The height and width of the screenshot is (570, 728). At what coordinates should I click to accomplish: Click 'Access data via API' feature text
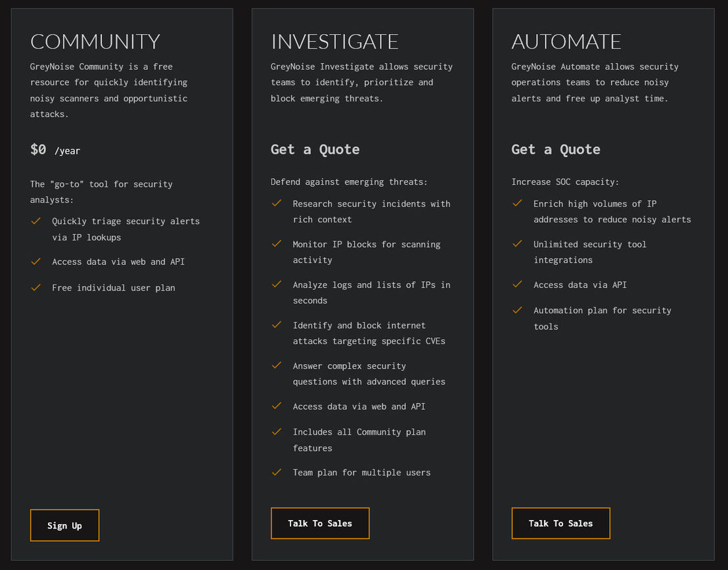point(580,285)
